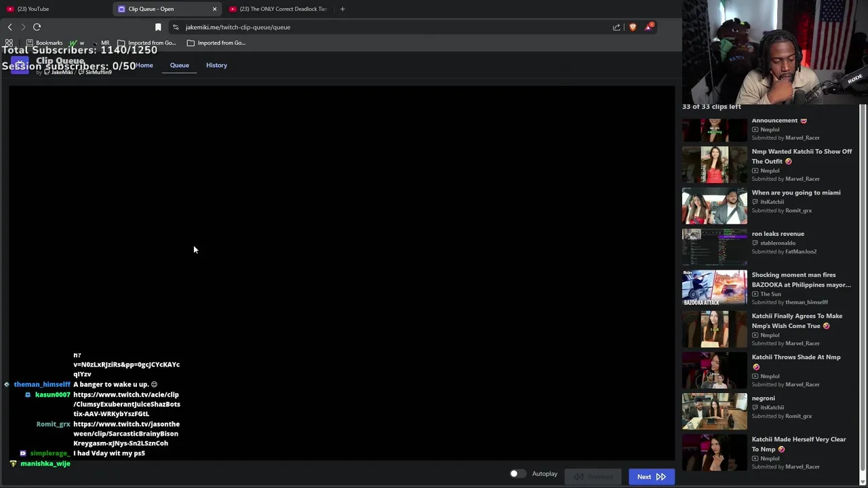Select Katchii Throws Shade At Nmp thumbnail
Viewport: 868px width, 488px height.
click(x=714, y=370)
